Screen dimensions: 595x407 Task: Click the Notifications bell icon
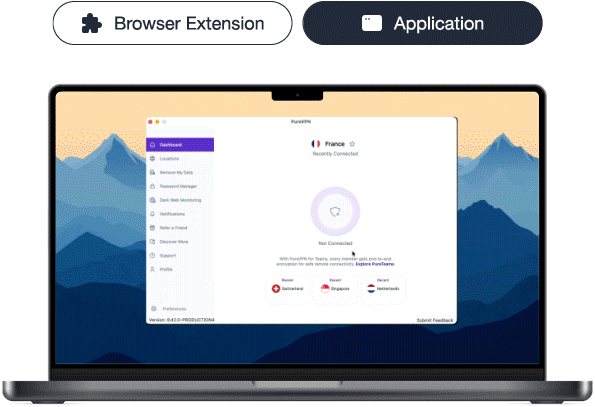point(153,214)
